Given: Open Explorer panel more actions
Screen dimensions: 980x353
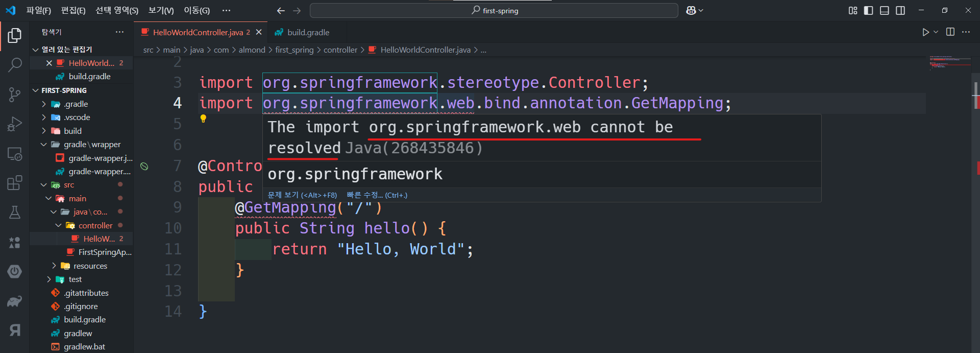Looking at the screenshot, I should [x=119, y=32].
